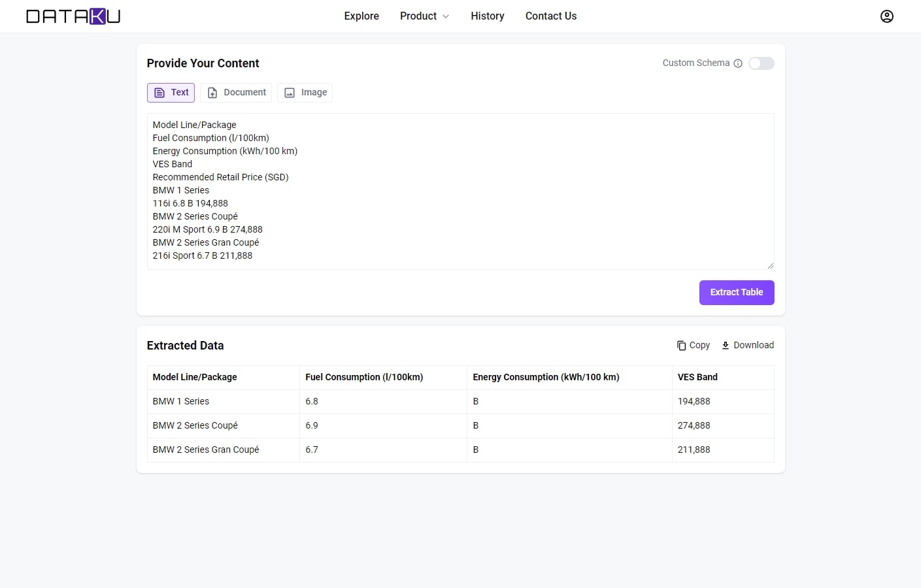Click the chevron next to Product
Image resolution: width=921 pixels, height=588 pixels.
pos(446,16)
